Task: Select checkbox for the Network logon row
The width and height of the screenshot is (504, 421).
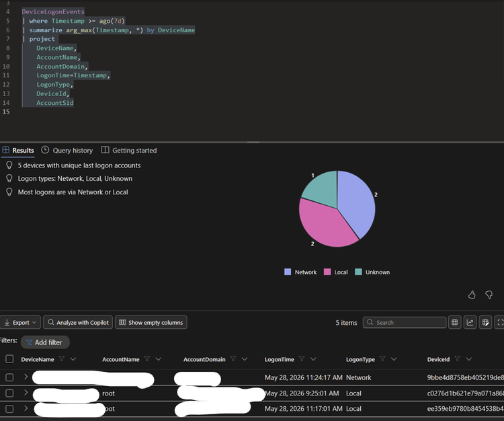Action: [9, 377]
